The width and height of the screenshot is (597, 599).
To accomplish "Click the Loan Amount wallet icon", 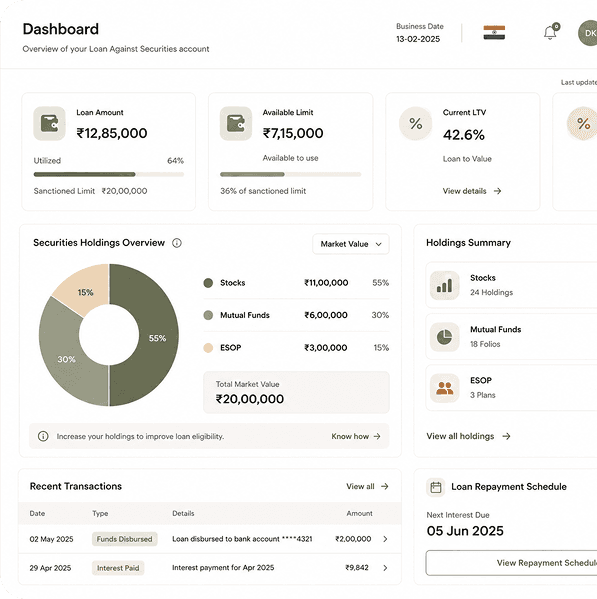I will pos(49,123).
